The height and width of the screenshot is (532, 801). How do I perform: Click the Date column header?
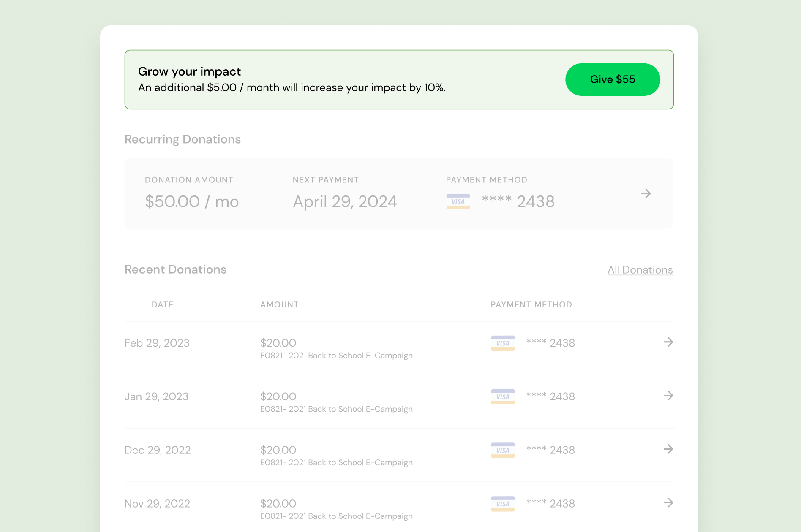click(162, 304)
